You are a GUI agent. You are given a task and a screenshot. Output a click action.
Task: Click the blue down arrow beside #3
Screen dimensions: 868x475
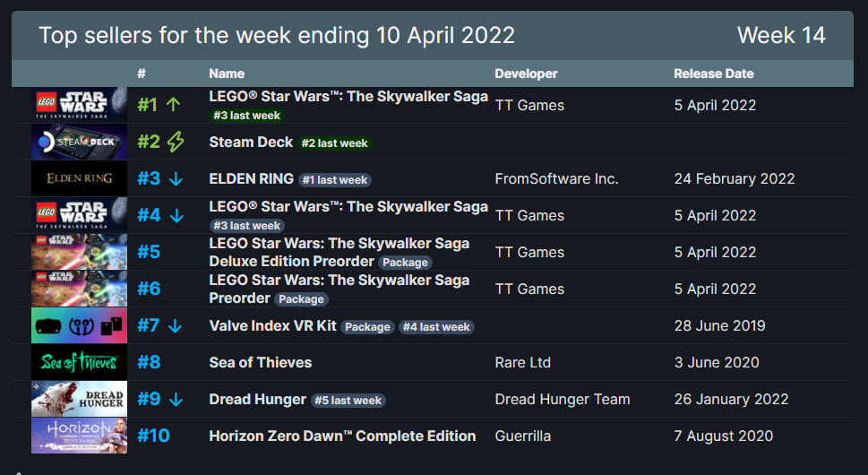(176, 178)
